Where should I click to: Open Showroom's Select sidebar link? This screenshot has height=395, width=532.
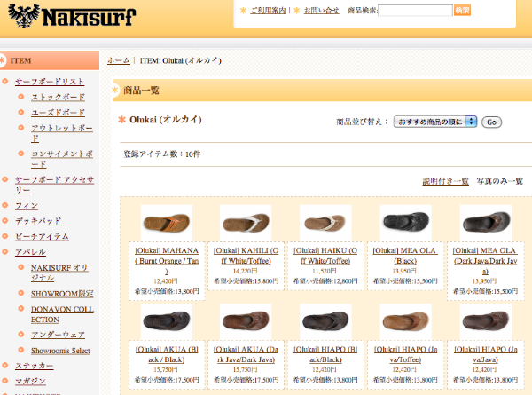tap(60, 350)
